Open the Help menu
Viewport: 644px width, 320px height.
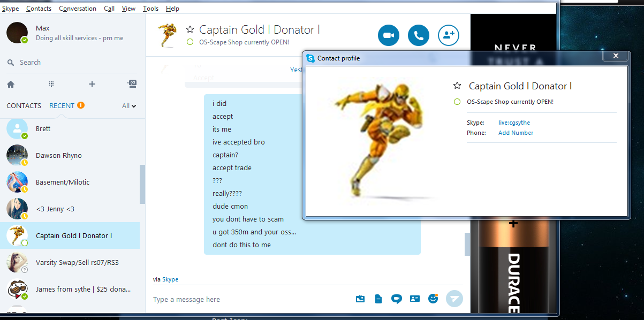pyautogui.click(x=172, y=9)
